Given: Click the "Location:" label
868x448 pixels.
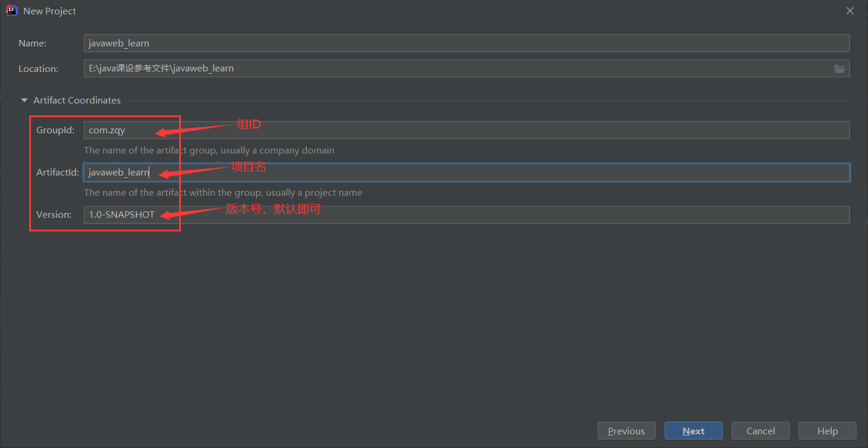Looking at the screenshot, I should point(39,69).
